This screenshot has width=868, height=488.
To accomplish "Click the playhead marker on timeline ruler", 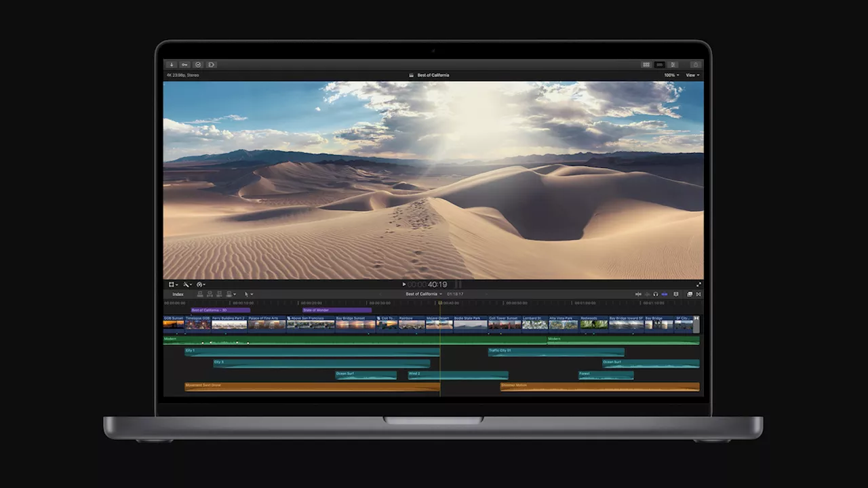I will [440, 303].
